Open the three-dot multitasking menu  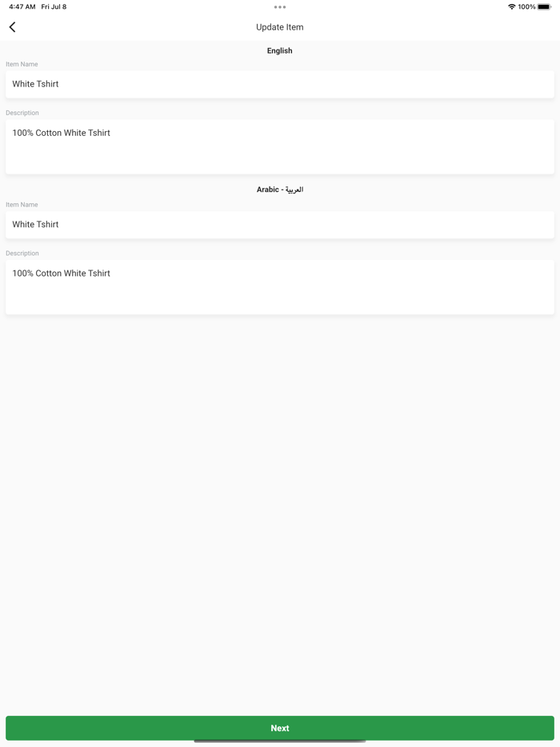(x=280, y=7)
